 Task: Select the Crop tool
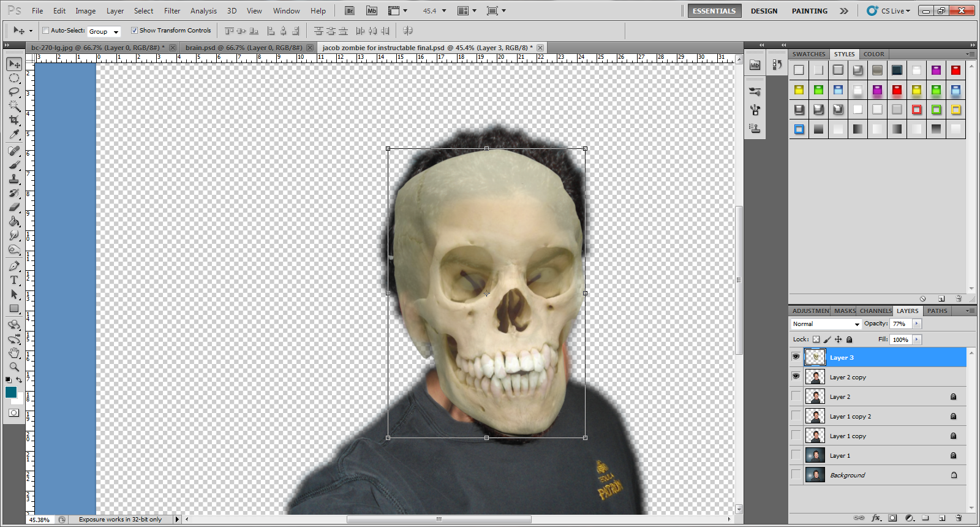point(15,120)
